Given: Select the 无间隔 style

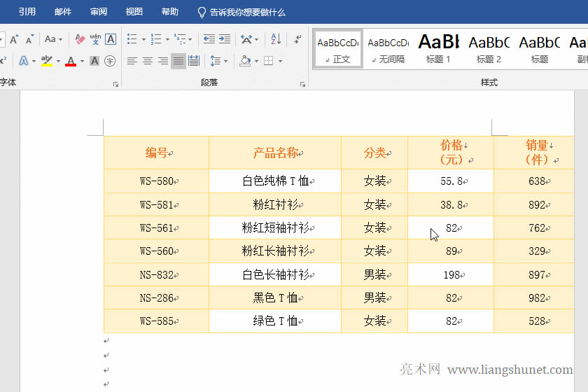Looking at the screenshot, I should click(388, 48).
